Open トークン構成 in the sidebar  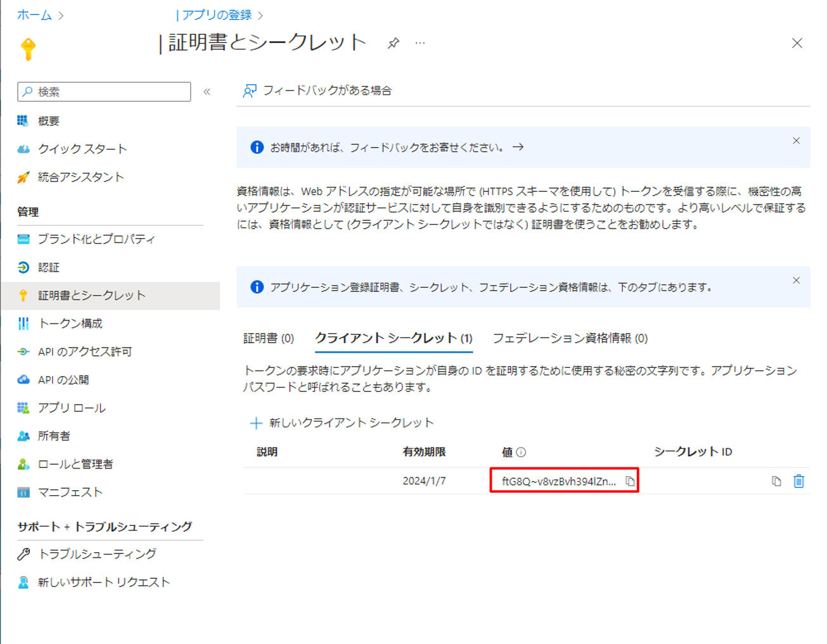tap(70, 324)
